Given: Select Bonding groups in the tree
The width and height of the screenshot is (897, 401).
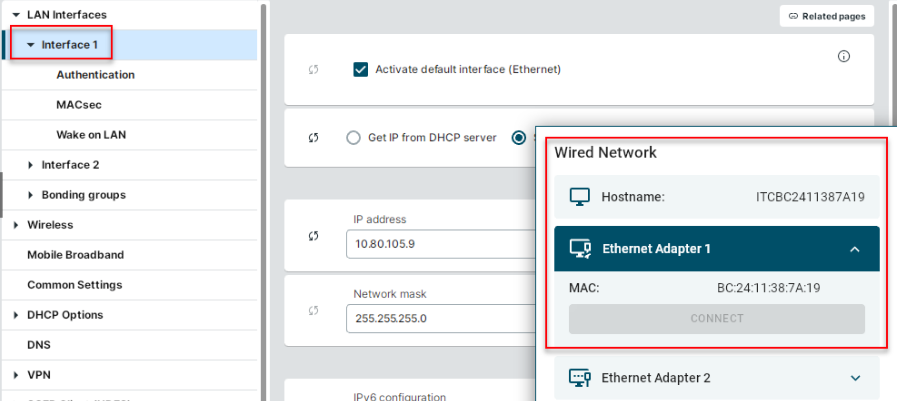Looking at the screenshot, I should (x=84, y=195).
